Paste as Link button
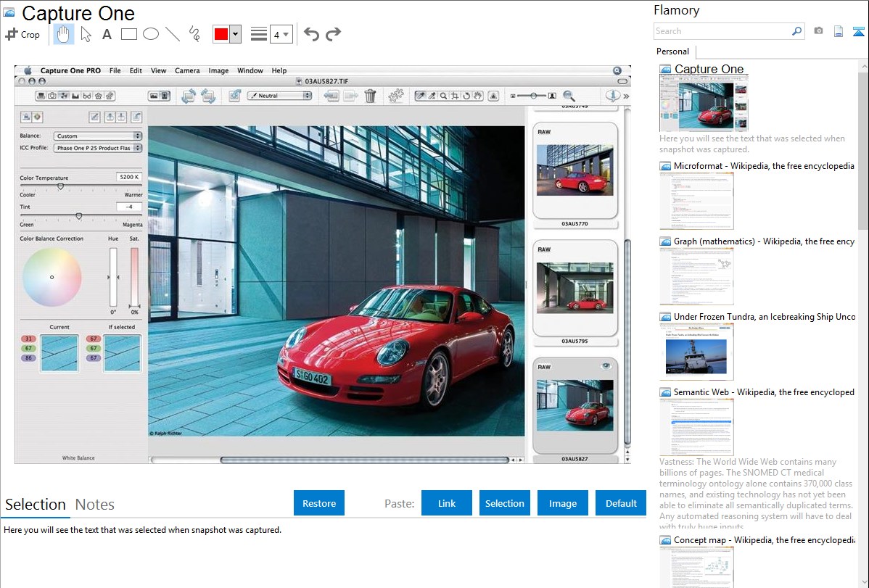 tap(447, 503)
